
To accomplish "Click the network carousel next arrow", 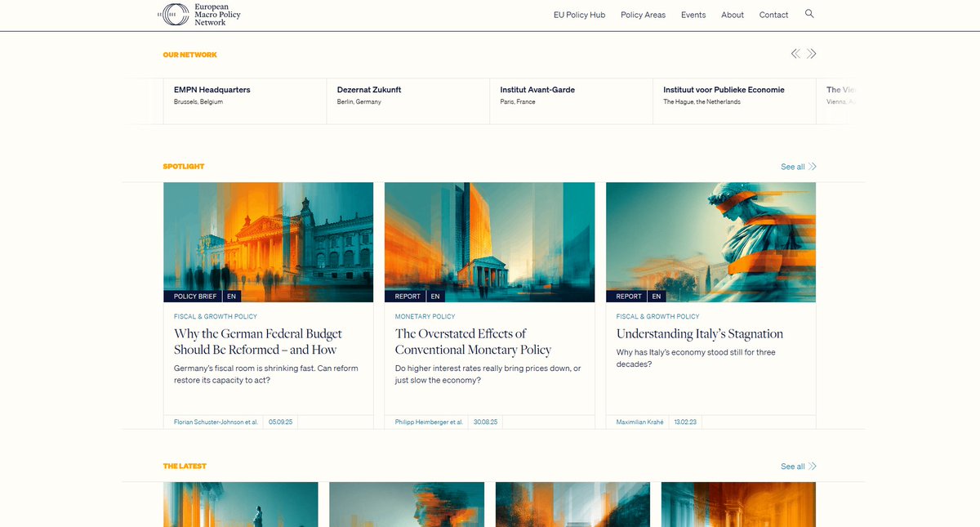I will pos(812,54).
